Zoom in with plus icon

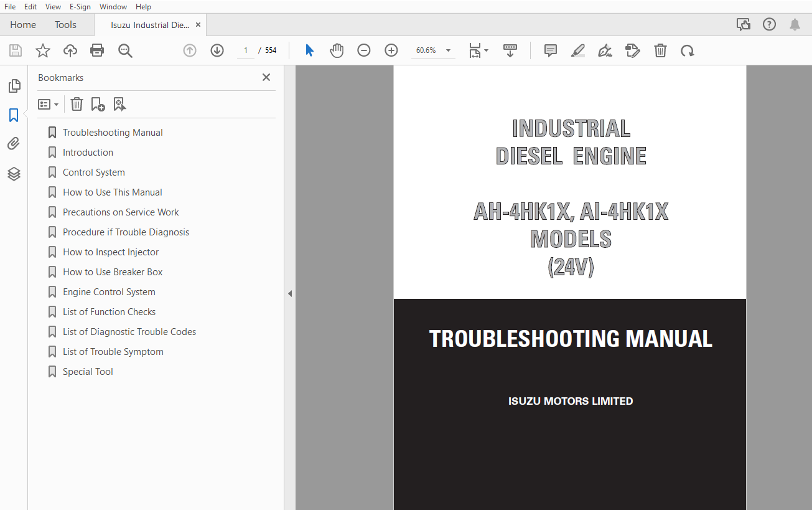tap(391, 50)
